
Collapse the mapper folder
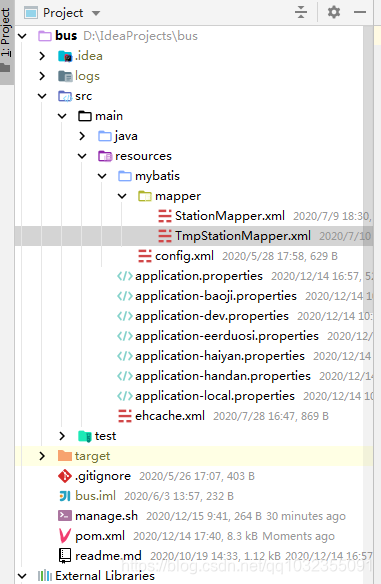point(122,196)
